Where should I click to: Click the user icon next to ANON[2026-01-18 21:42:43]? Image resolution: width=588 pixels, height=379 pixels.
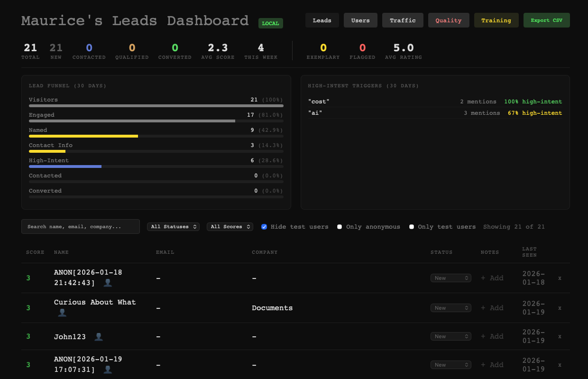coord(108,283)
